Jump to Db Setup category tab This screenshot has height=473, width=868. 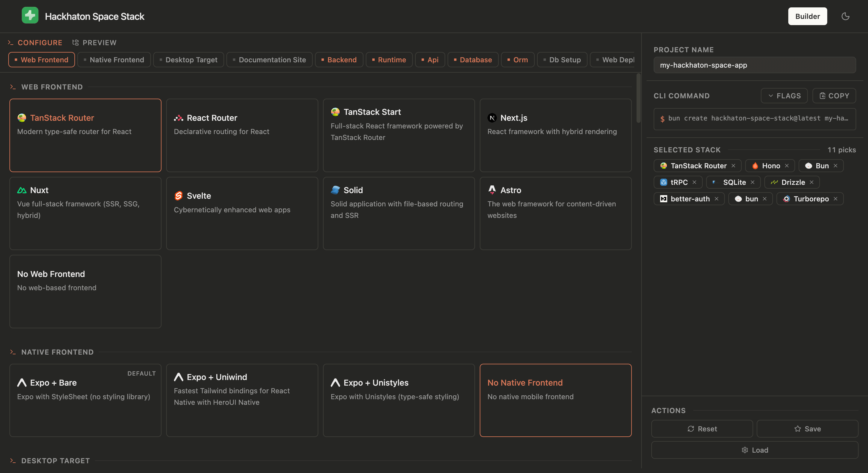(562, 60)
